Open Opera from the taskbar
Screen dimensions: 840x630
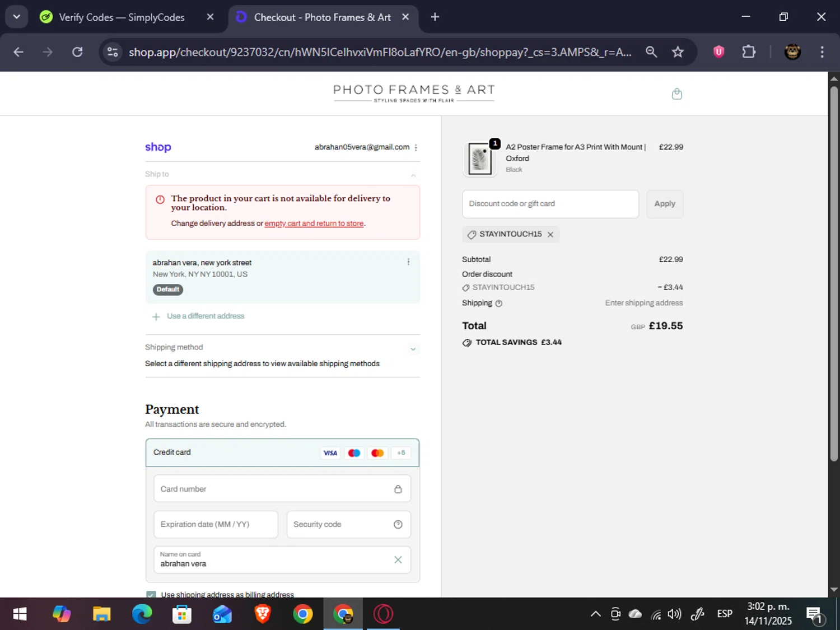(384, 614)
